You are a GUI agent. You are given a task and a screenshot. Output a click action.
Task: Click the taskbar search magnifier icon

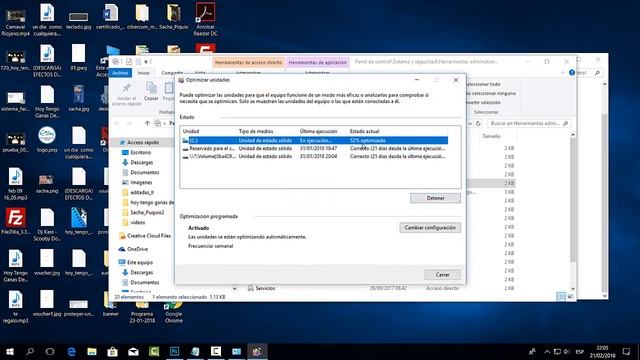(30, 351)
